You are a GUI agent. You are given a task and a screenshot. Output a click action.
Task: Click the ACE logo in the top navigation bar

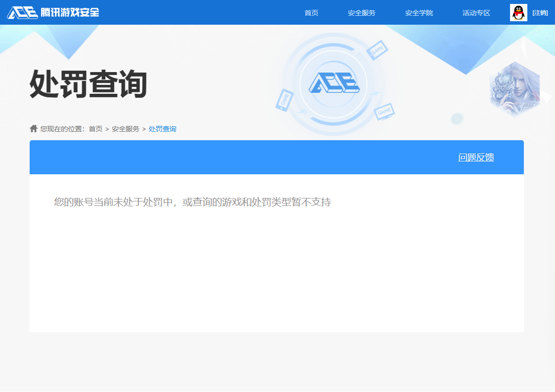[x=22, y=12]
